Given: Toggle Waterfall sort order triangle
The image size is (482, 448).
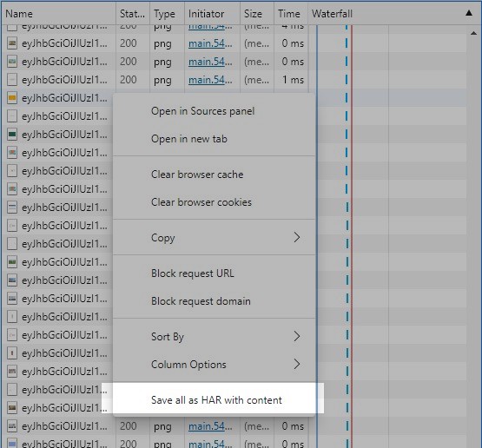Looking at the screenshot, I should (469, 13).
